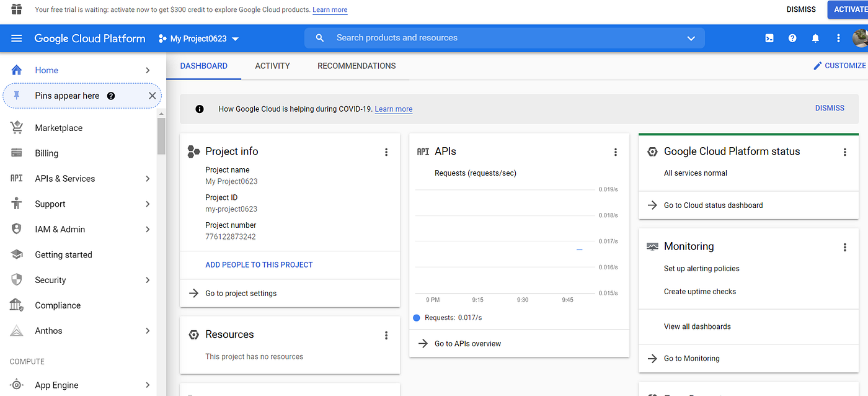Click the Getting started graduation cap icon
868x396 pixels.
(x=17, y=254)
